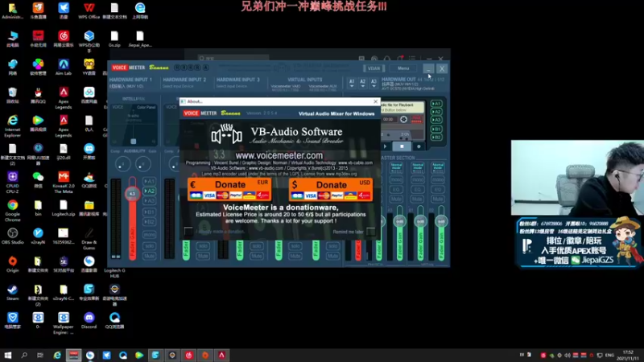The height and width of the screenshot is (362, 644).
Task: Change first master bus Normal mode selector
Action: [396, 167]
